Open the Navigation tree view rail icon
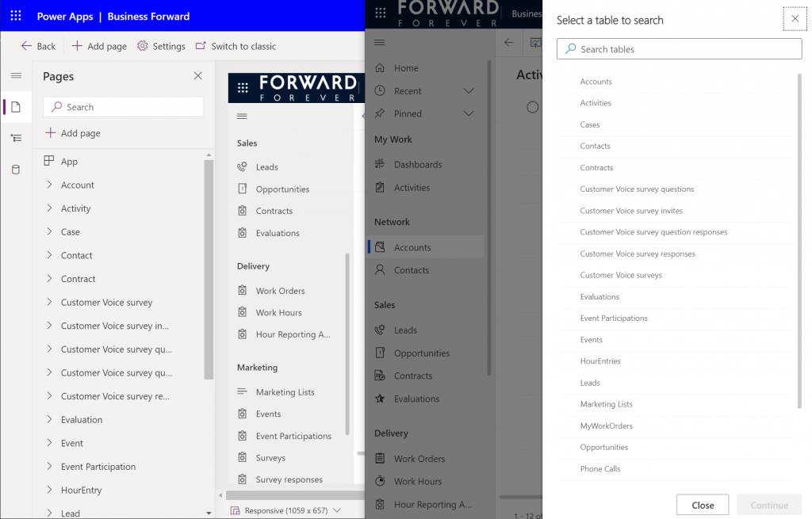Image resolution: width=812 pixels, height=519 pixels. (x=16, y=138)
